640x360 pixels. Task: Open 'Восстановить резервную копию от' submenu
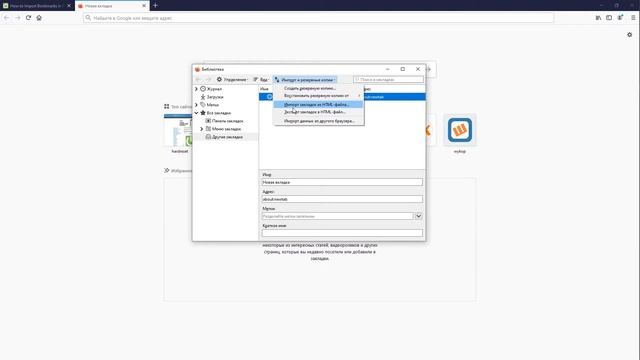318,96
